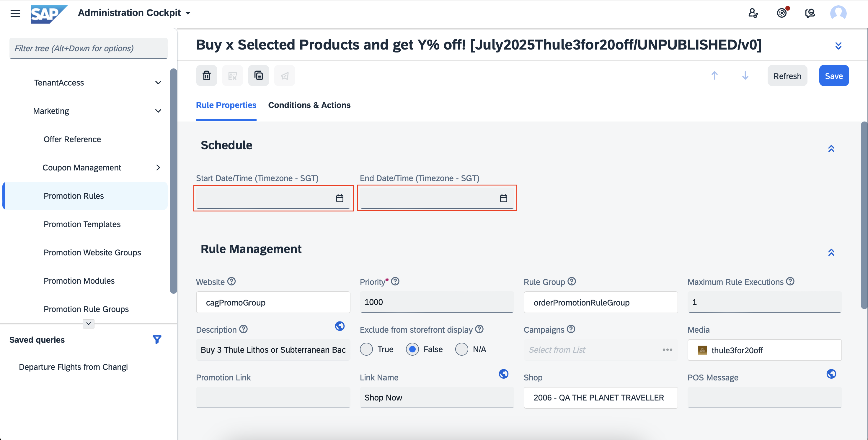Collapse the Schedule section
868x440 pixels.
[831, 148]
